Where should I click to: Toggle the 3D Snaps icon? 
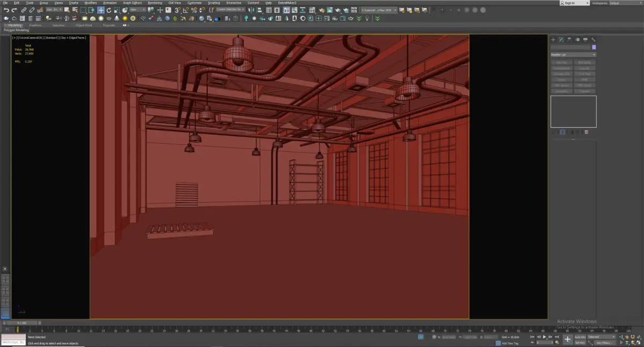tap(177, 10)
